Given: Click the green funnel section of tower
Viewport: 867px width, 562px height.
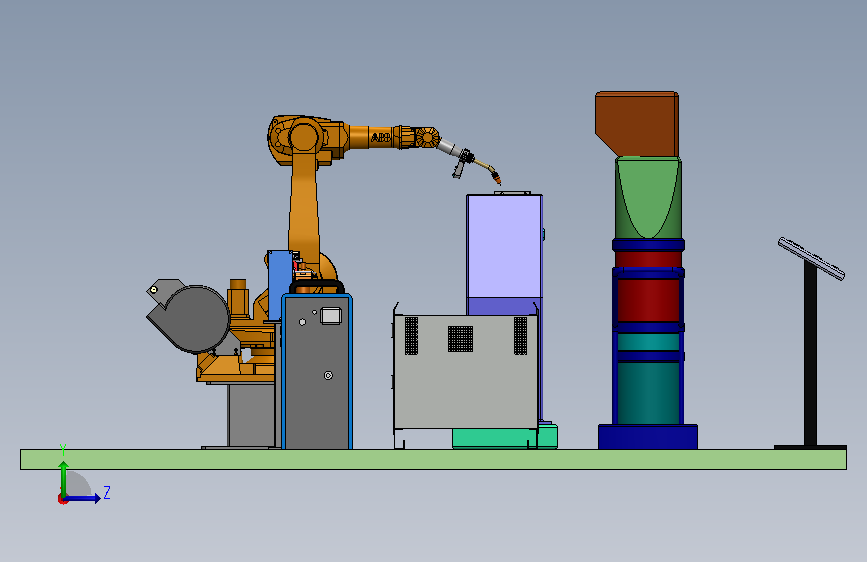Looking at the screenshot, I should pyautogui.click(x=648, y=197).
